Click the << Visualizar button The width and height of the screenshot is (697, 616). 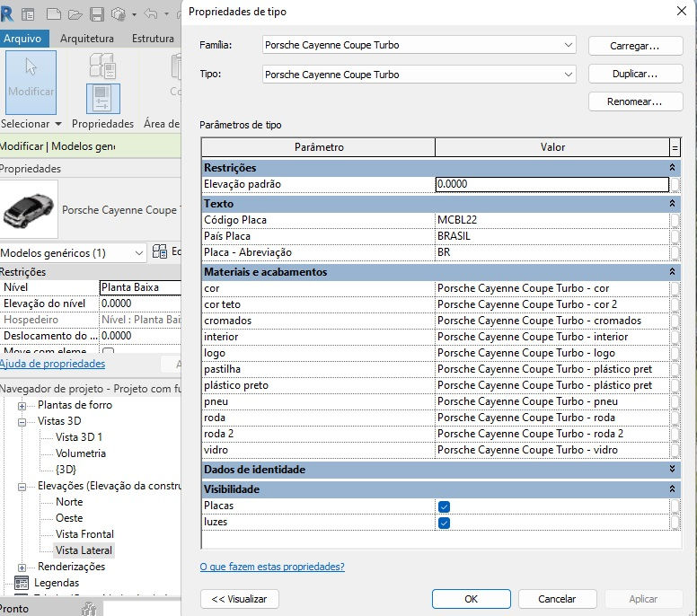240,599
